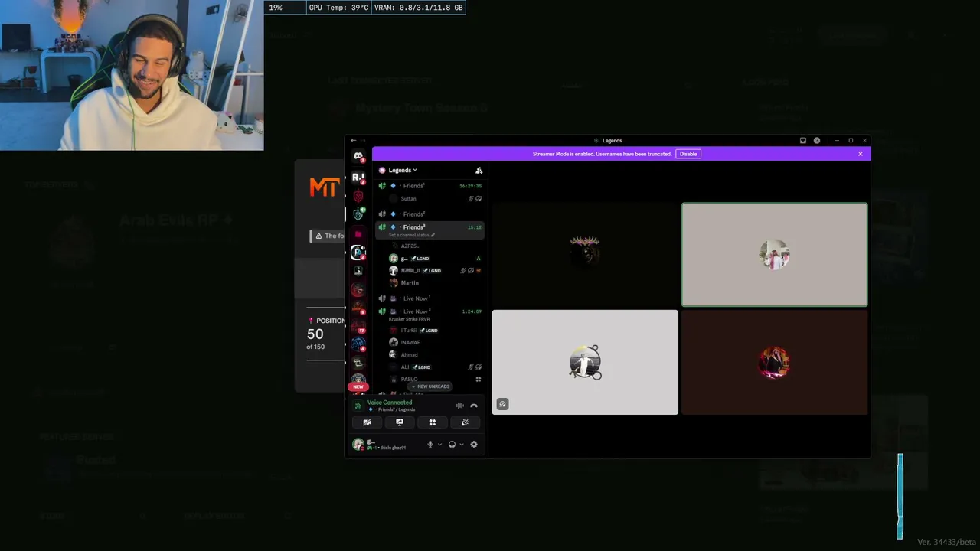
Task: Click Sultan's avatar in Friends¹ channel
Action: (x=394, y=198)
